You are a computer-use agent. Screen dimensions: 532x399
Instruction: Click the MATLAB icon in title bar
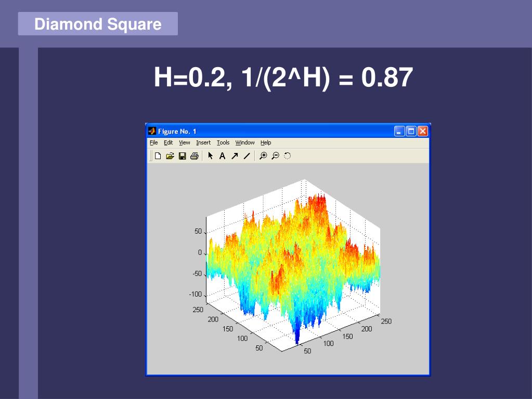coord(152,131)
